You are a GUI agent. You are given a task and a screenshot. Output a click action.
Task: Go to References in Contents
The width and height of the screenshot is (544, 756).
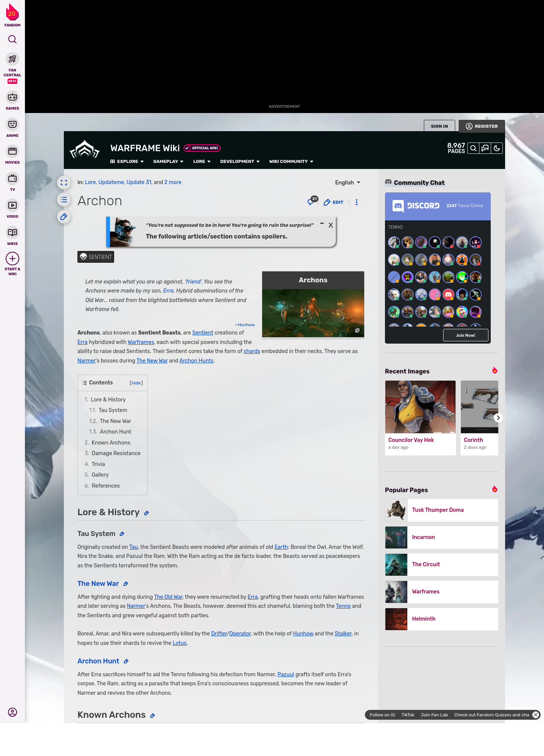pos(106,486)
